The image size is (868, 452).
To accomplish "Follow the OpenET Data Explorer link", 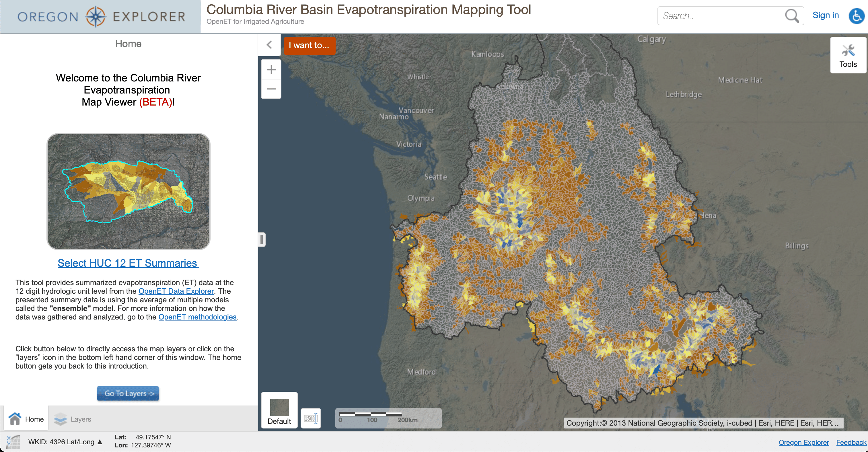I will click(x=176, y=291).
